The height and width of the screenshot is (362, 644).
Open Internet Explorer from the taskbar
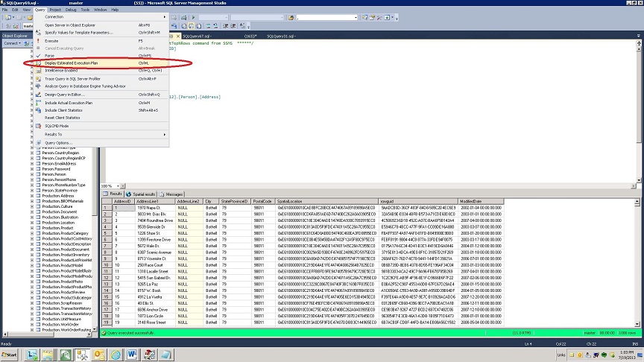116,355
